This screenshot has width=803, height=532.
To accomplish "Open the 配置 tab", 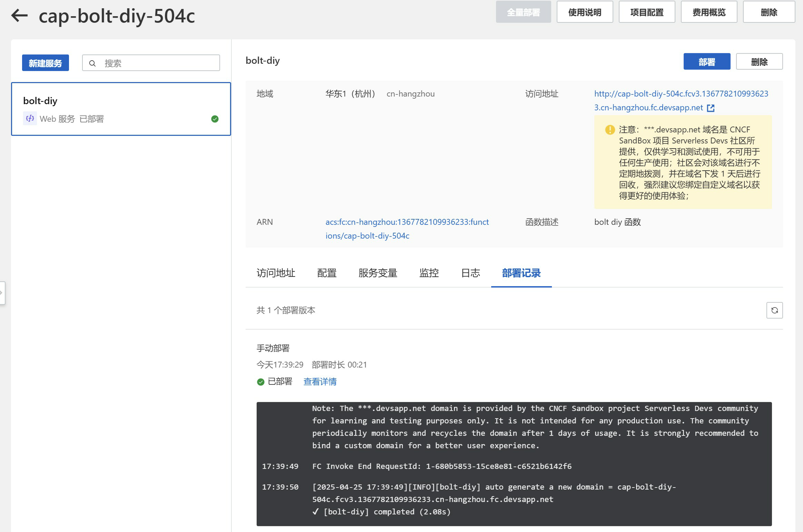I will pyautogui.click(x=327, y=273).
